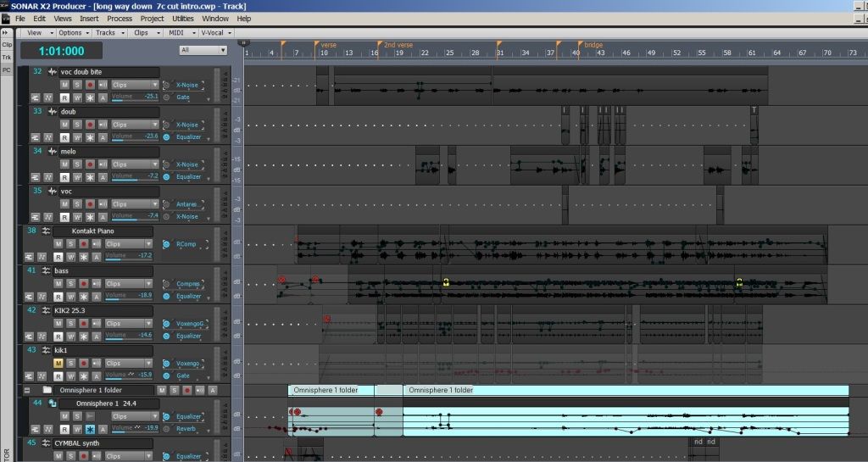Toggle power on doub Equalizer effect
This screenshot has width=868, height=462.
click(x=167, y=137)
